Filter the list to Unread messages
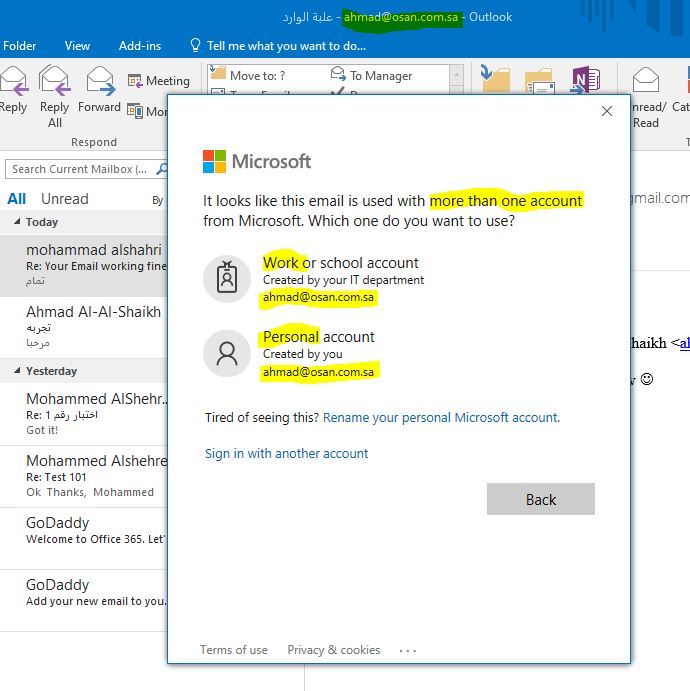The height and width of the screenshot is (691, 690). (x=65, y=199)
